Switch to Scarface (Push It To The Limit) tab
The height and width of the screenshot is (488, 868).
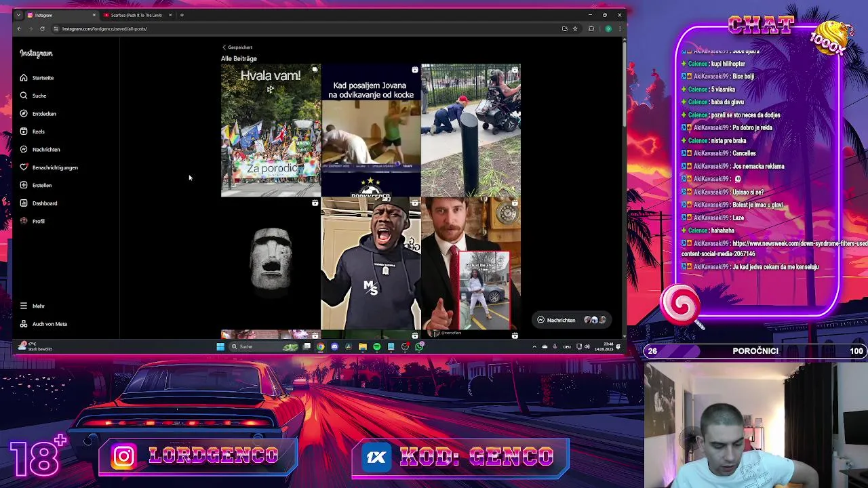pyautogui.click(x=136, y=15)
